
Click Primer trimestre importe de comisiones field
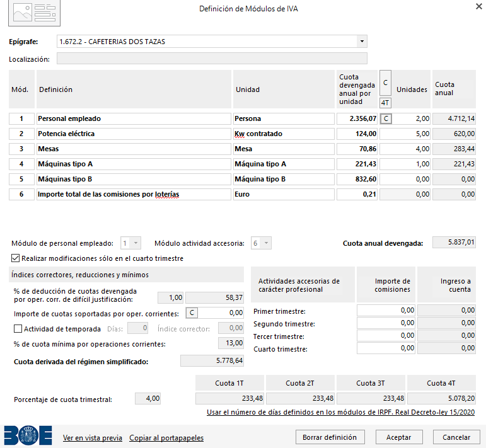point(386,311)
